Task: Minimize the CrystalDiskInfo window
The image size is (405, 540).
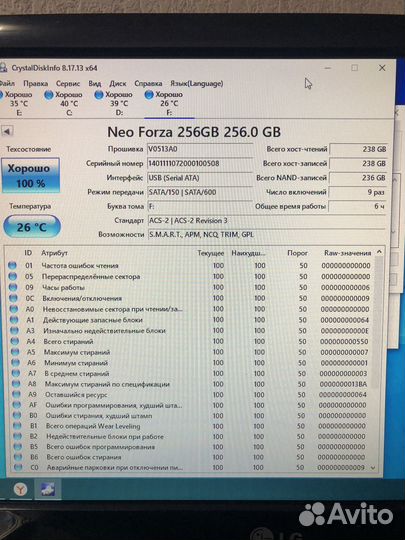Action: coord(328,68)
